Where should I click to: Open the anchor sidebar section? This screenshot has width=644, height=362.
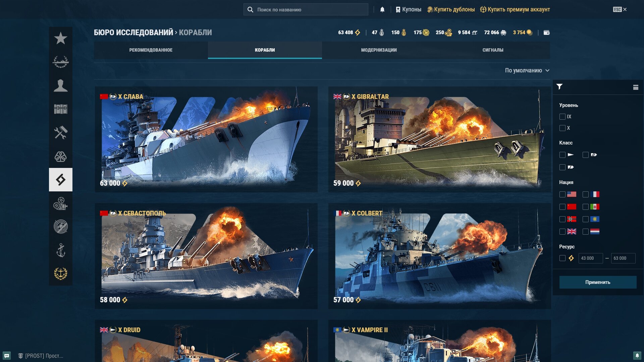[x=61, y=250]
